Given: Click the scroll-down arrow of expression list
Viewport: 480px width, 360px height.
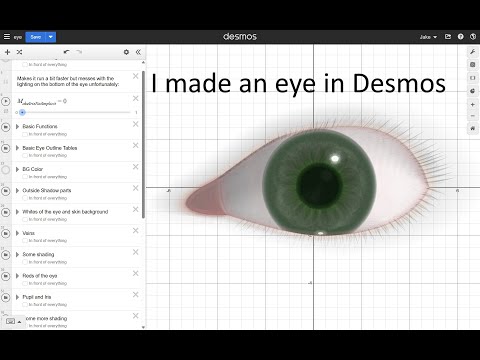Looking at the screenshot, I should pos(143,327).
